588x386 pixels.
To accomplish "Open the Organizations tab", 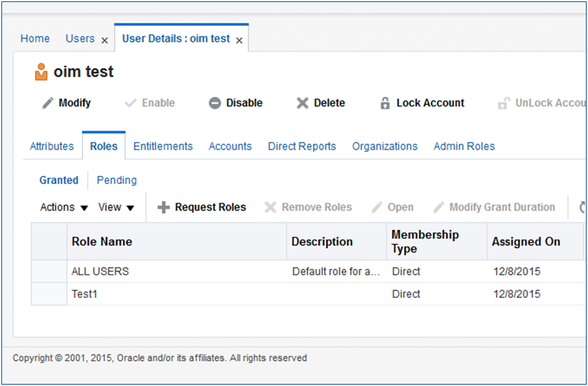I will tap(385, 146).
